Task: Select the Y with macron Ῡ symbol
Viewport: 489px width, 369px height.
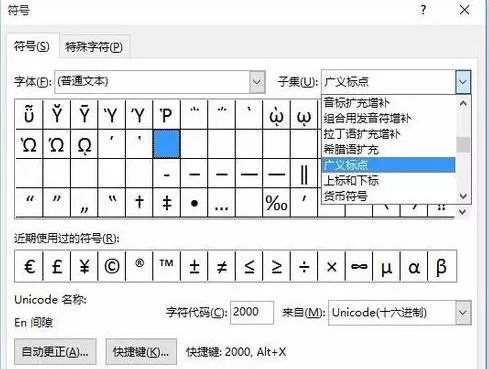Action: pyautogui.click(x=84, y=115)
